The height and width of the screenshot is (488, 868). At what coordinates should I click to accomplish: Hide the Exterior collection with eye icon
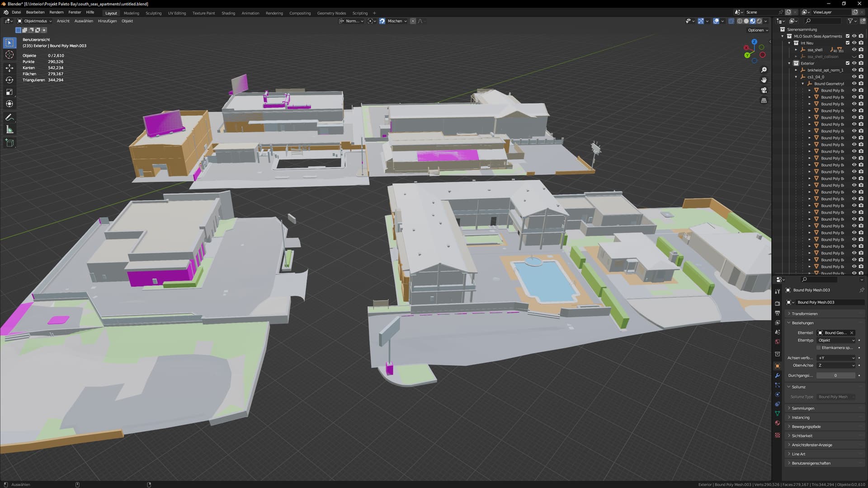(854, 63)
